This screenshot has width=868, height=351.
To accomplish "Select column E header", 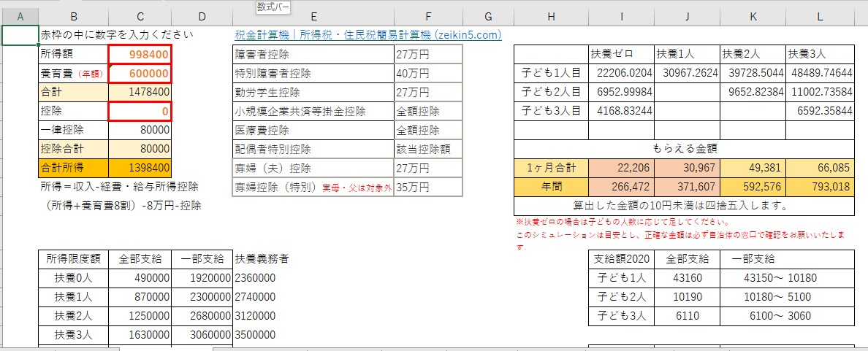I will pyautogui.click(x=314, y=17).
